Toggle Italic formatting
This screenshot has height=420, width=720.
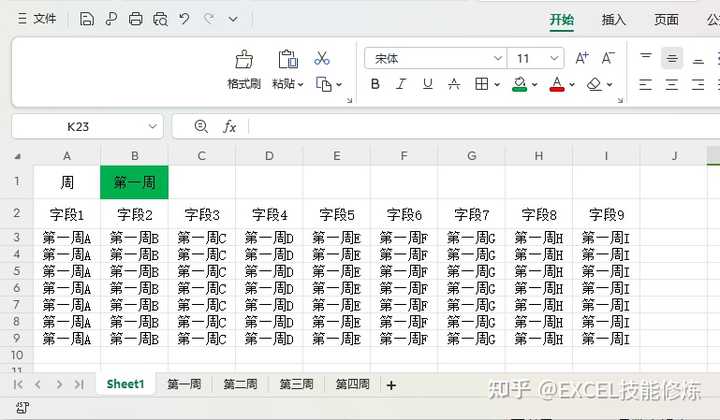pos(401,84)
